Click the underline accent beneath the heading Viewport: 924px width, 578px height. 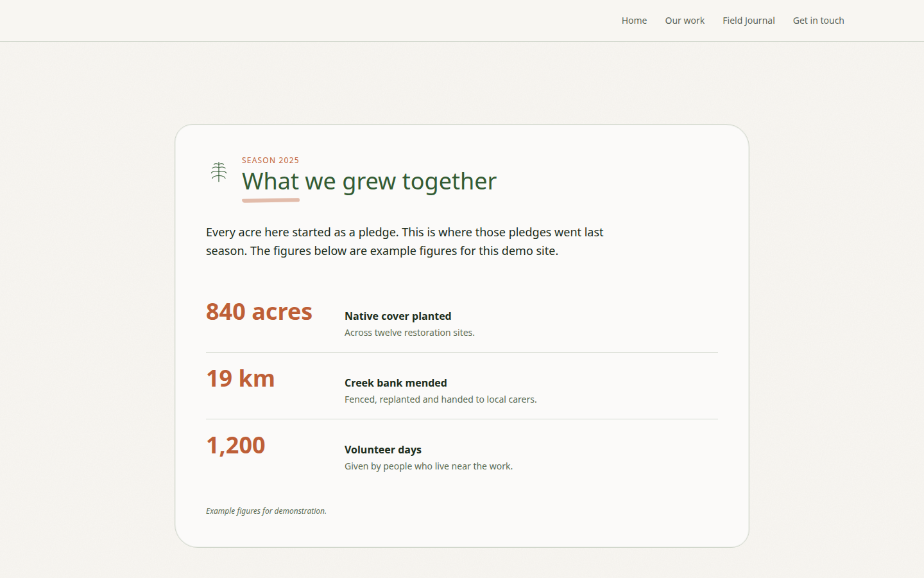(x=271, y=200)
